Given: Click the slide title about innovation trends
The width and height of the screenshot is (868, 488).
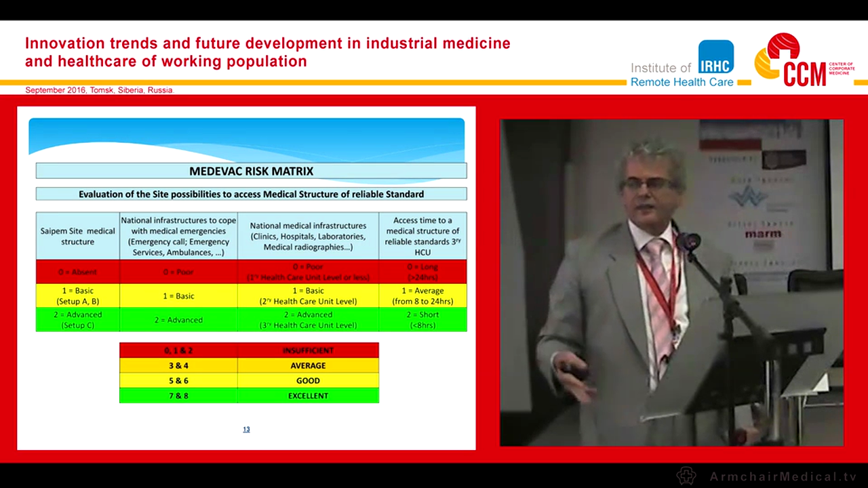Looking at the screenshot, I should 267,52.
